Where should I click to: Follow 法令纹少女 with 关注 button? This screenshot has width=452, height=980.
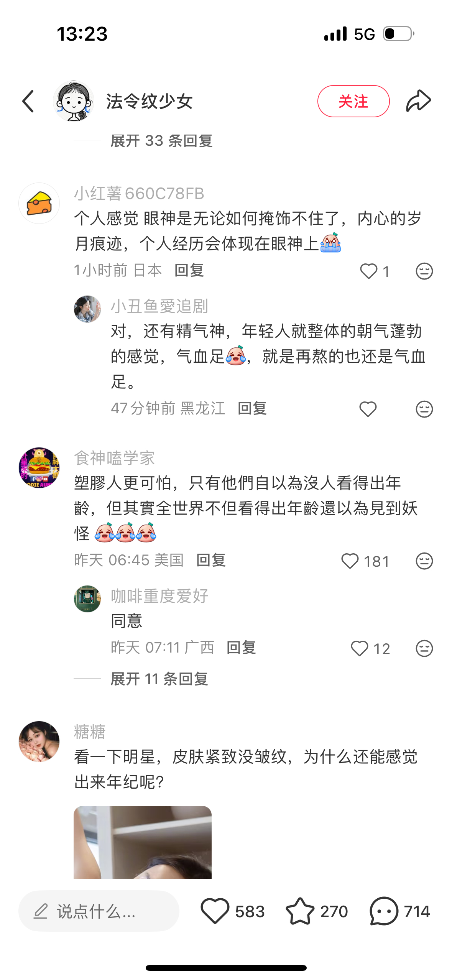tap(353, 101)
